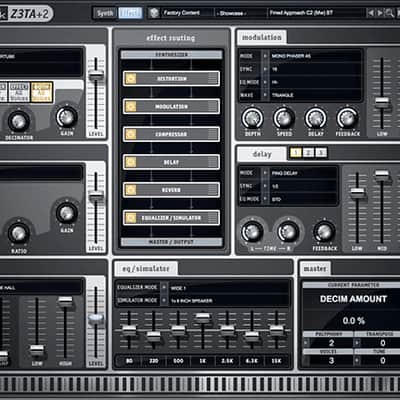Grab the Reverb routing drag handle
The height and width of the screenshot is (400, 400).
tap(212, 190)
